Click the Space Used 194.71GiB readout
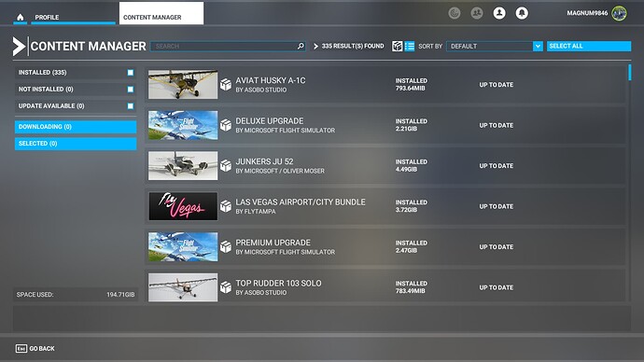 (x=76, y=295)
